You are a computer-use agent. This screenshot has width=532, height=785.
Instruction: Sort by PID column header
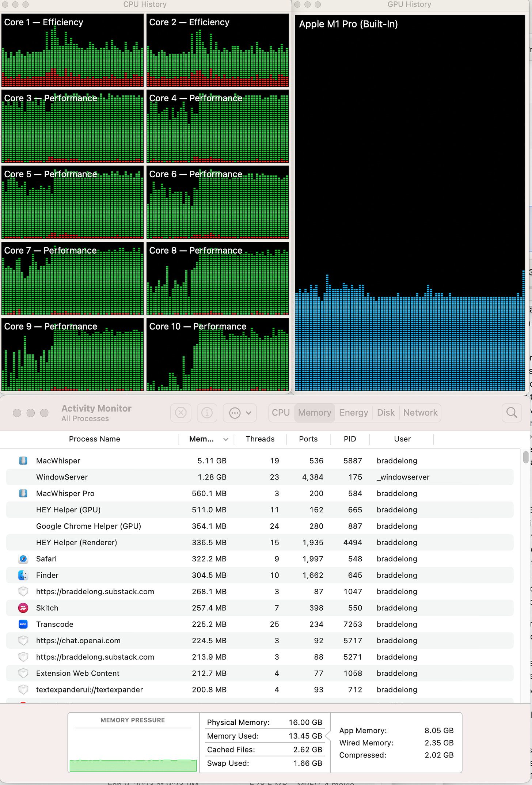pos(350,439)
